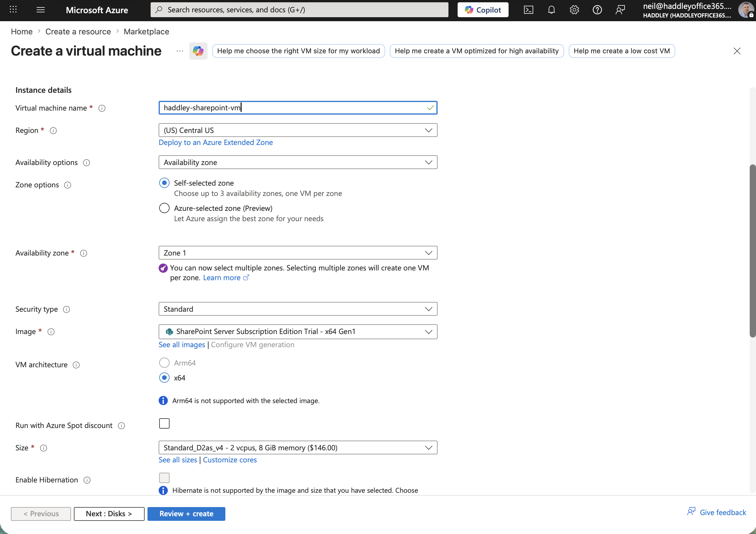Click Help me create a high availability VM
This screenshot has height=534, width=756.
point(477,51)
